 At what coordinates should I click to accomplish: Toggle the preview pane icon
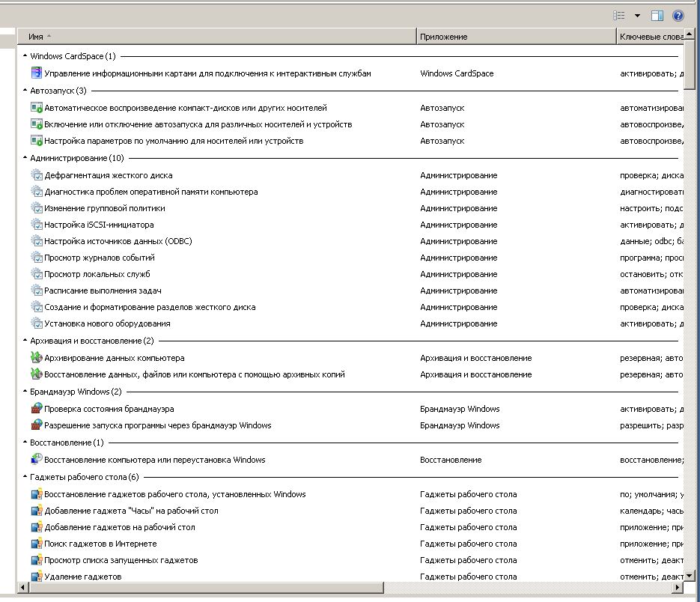(657, 16)
